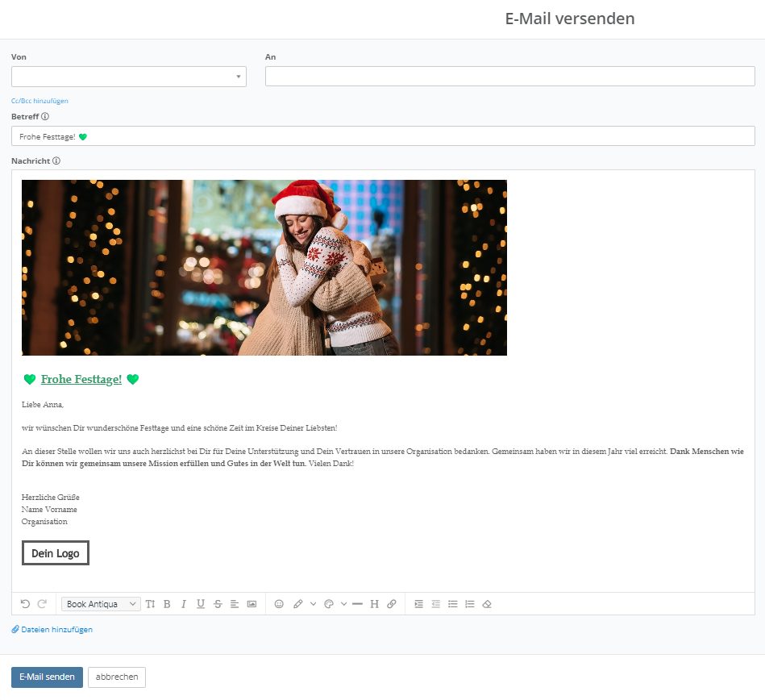Toggle bold formatting in the editor
Image resolution: width=765 pixels, height=700 pixels.
[167, 603]
